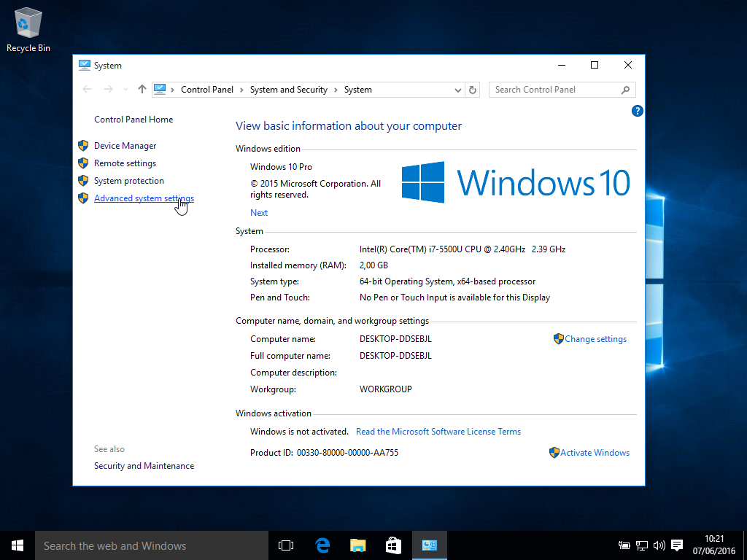Click the shield icon next to Change settings
Viewport: 747px width, 560px height.
[558, 339]
